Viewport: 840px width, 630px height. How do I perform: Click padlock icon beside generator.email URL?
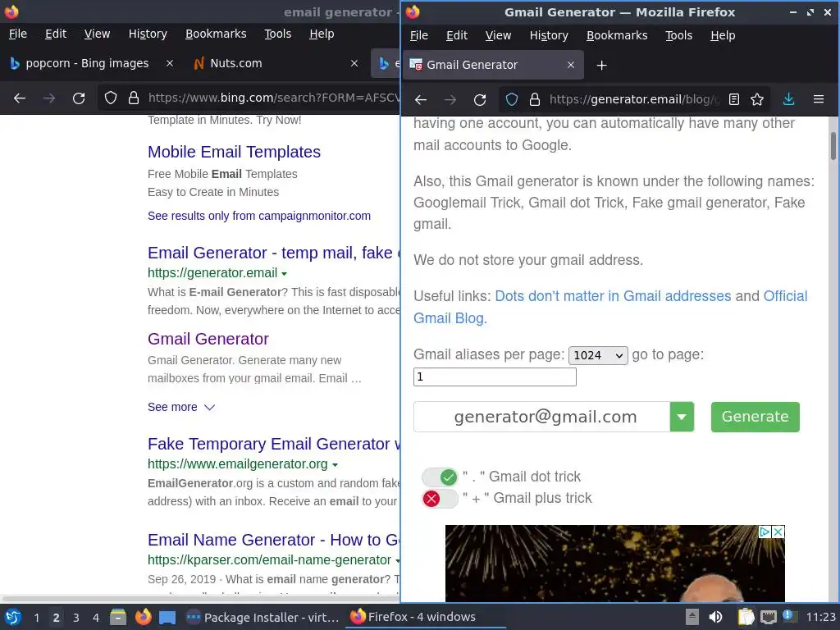pos(535,99)
